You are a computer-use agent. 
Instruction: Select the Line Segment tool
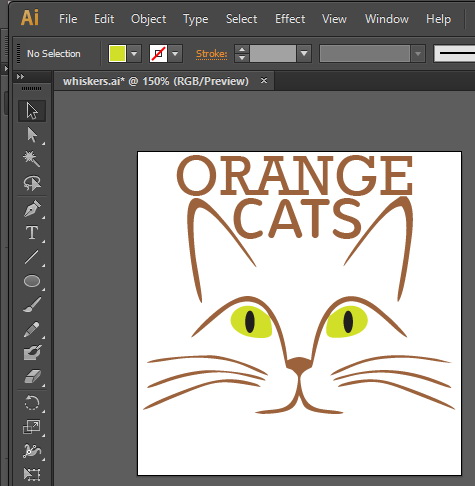coord(32,257)
